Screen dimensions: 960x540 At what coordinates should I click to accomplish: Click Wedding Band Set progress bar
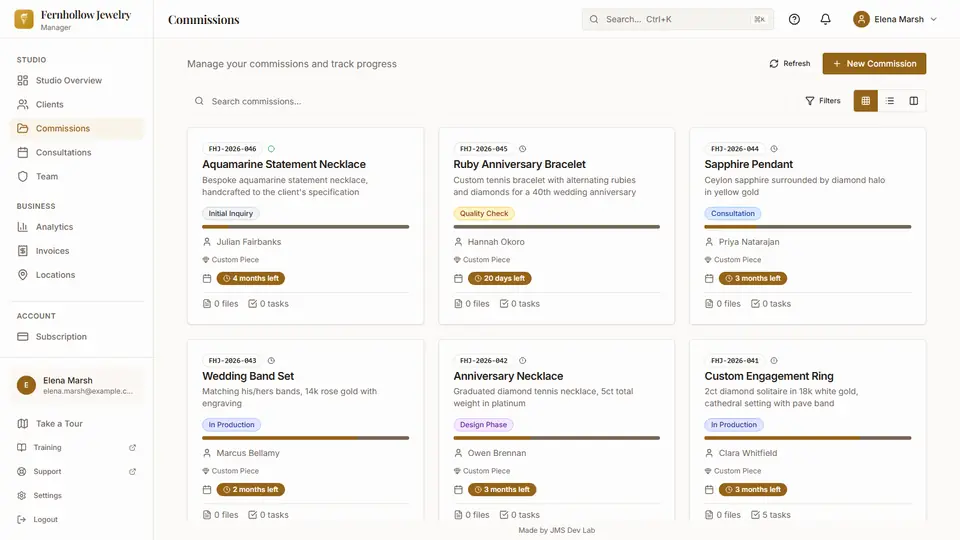[306, 438]
